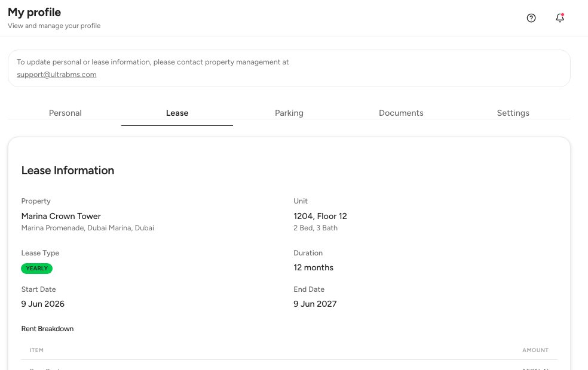Click the Property field label

(x=36, y=201)
